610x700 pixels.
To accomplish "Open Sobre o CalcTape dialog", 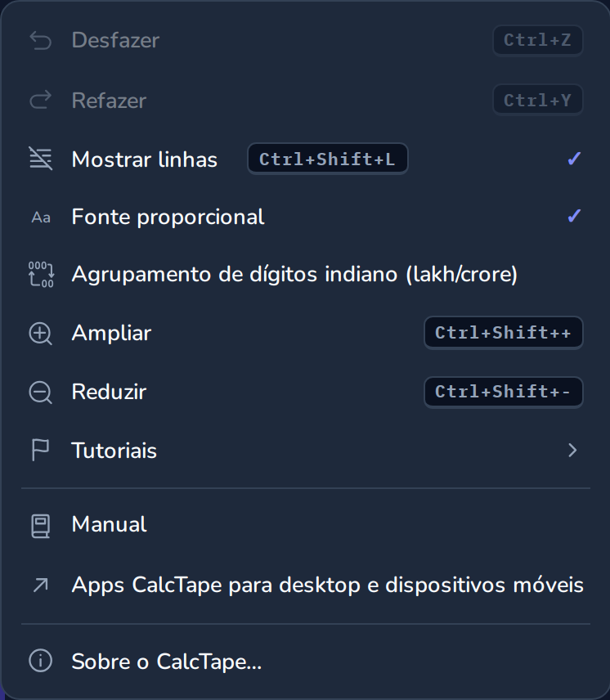I will click(x=305, y=662).
